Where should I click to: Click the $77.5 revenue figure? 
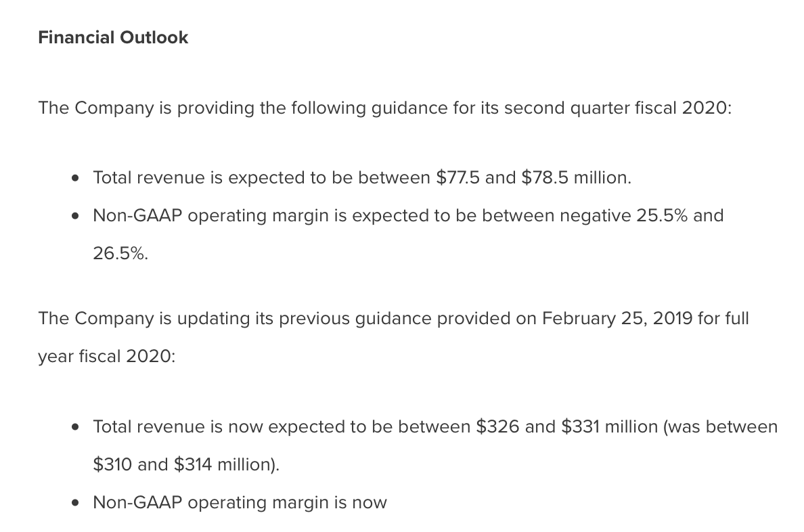click(x=458, y=177)
